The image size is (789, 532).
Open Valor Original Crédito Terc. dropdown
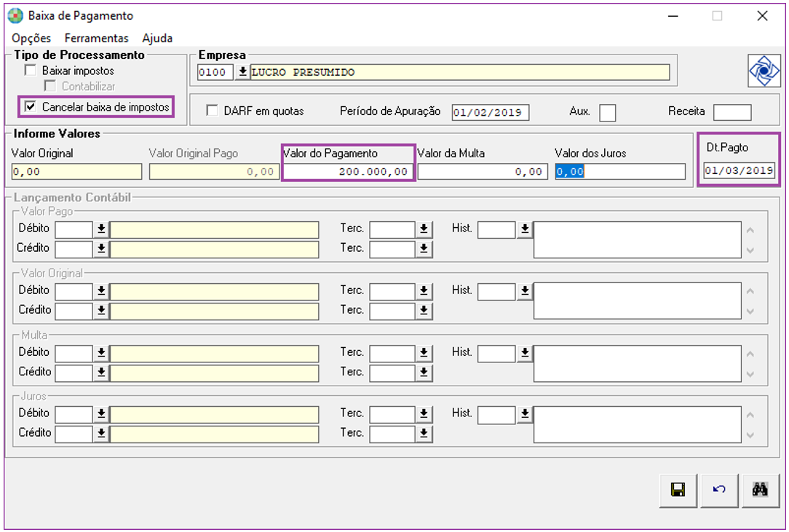424,311
